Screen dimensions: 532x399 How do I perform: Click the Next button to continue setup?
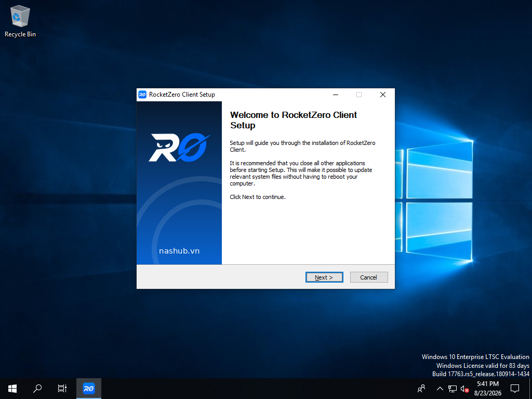(324, 277)
